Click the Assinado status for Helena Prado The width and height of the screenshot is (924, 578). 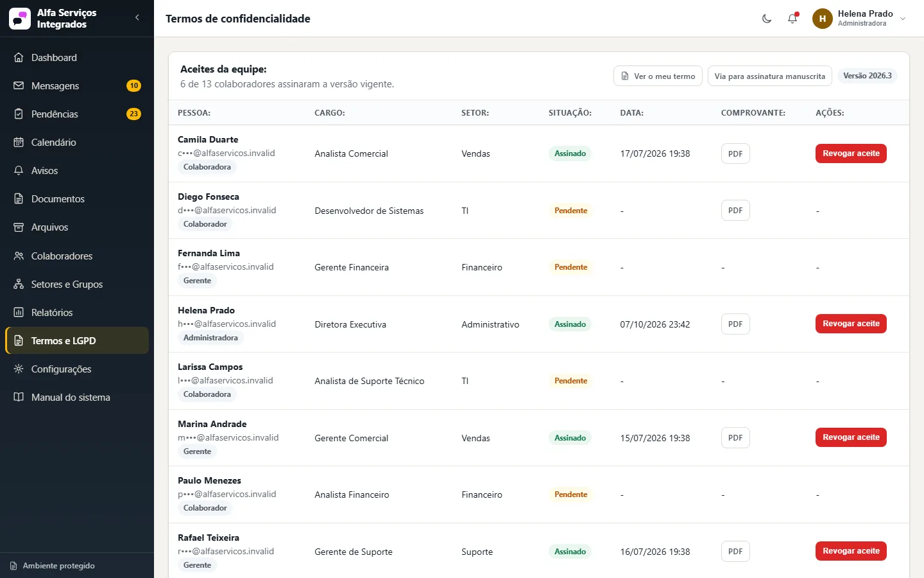570,324
